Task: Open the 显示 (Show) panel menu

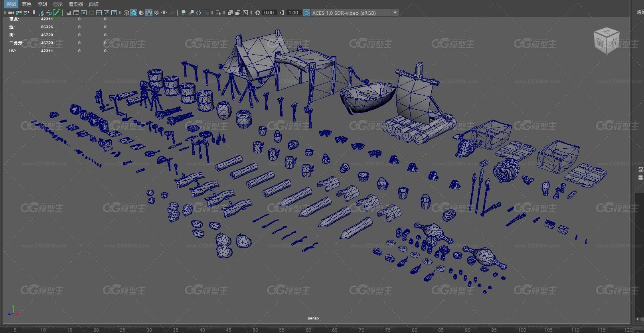Action: (58, 4)
